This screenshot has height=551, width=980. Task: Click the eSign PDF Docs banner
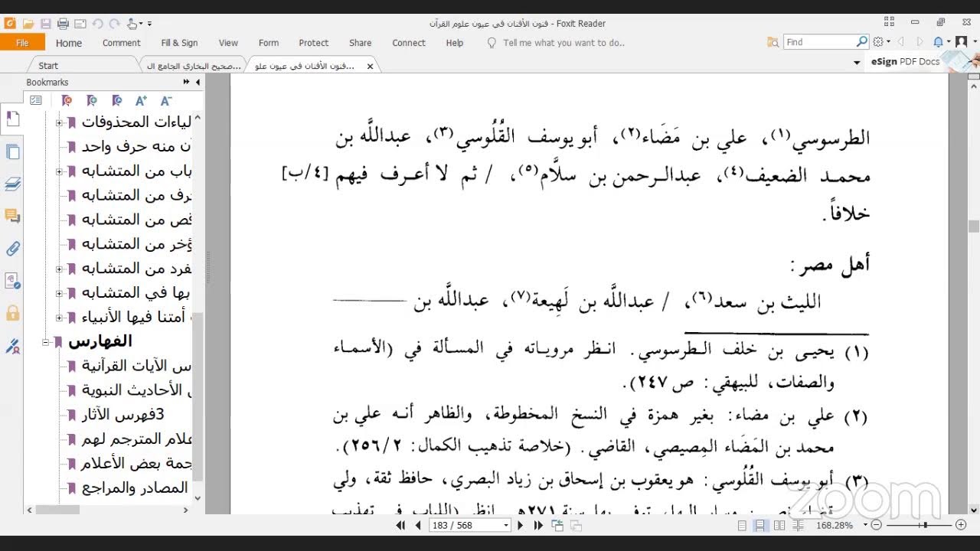pos(923,61)
